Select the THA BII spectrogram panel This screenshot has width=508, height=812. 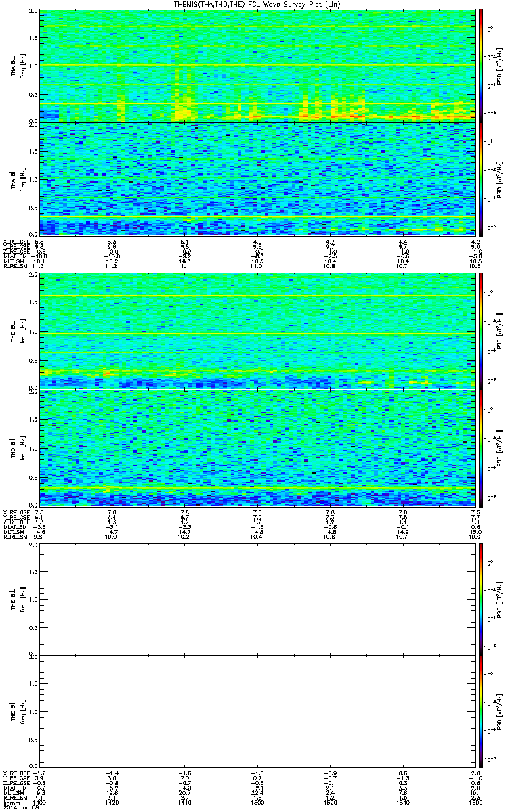257,179
